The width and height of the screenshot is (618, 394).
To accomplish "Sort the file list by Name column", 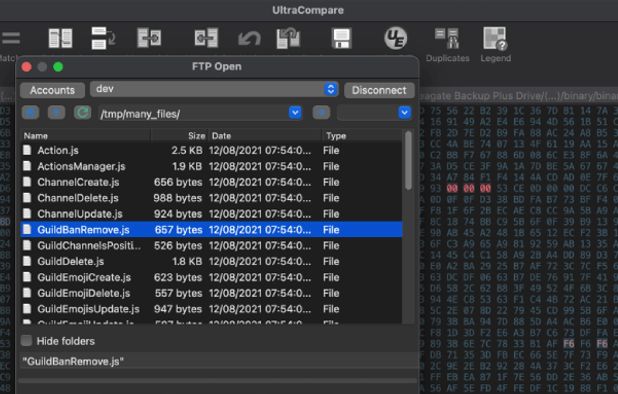I will pos(85,136).
